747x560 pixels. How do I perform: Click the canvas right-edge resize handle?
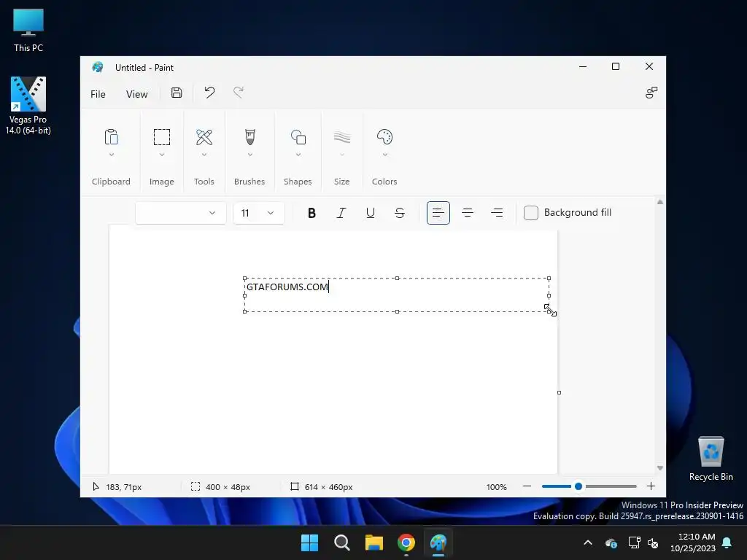[559, 393]
